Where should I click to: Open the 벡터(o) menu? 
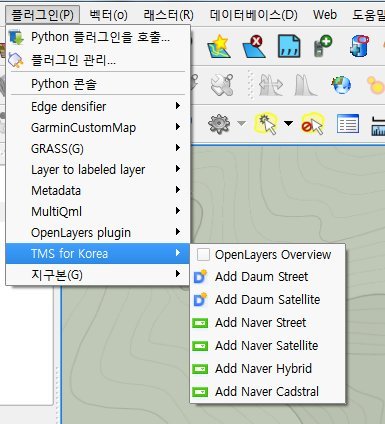click(108, 15)
